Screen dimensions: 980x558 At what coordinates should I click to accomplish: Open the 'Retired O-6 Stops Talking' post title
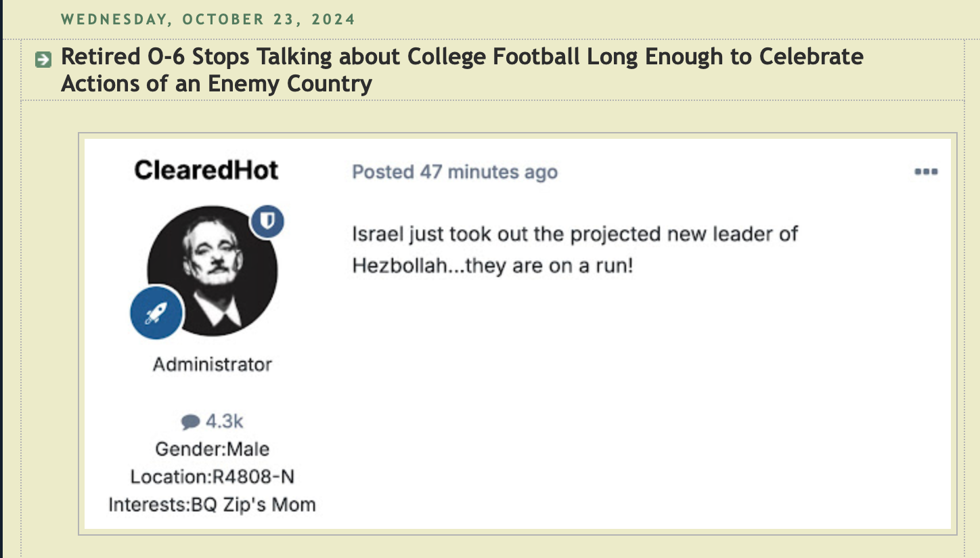coord(462,57)
